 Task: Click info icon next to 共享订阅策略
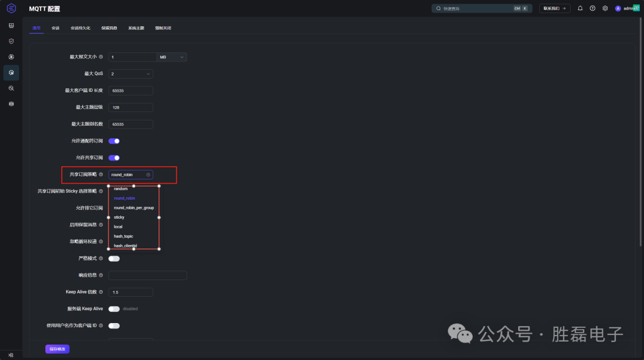(101, 175)
